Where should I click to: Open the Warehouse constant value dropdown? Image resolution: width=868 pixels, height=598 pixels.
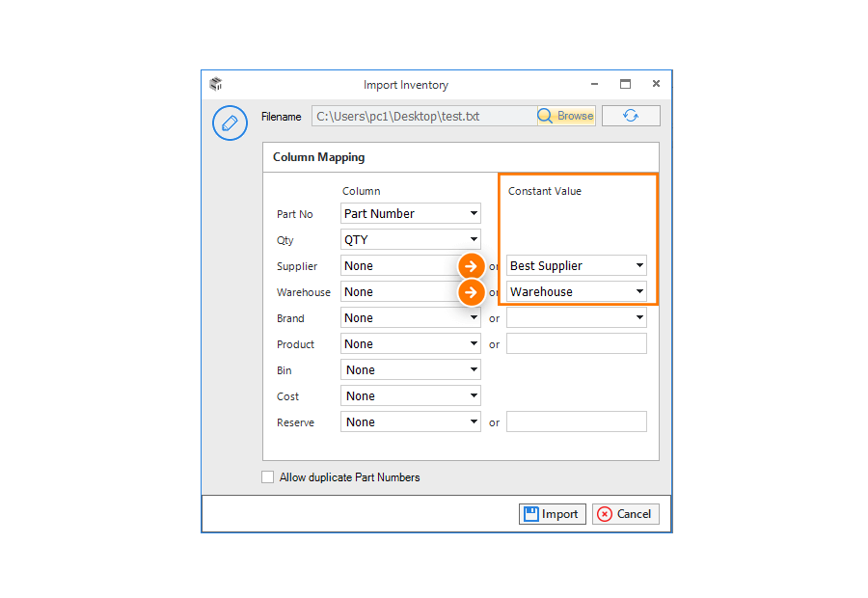(577, 291)
